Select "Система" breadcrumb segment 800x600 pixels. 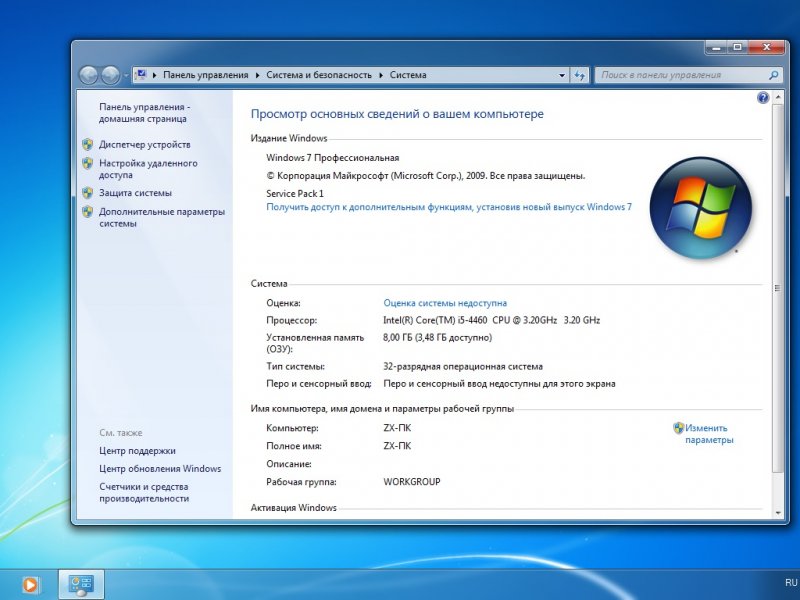coord(408,75)
